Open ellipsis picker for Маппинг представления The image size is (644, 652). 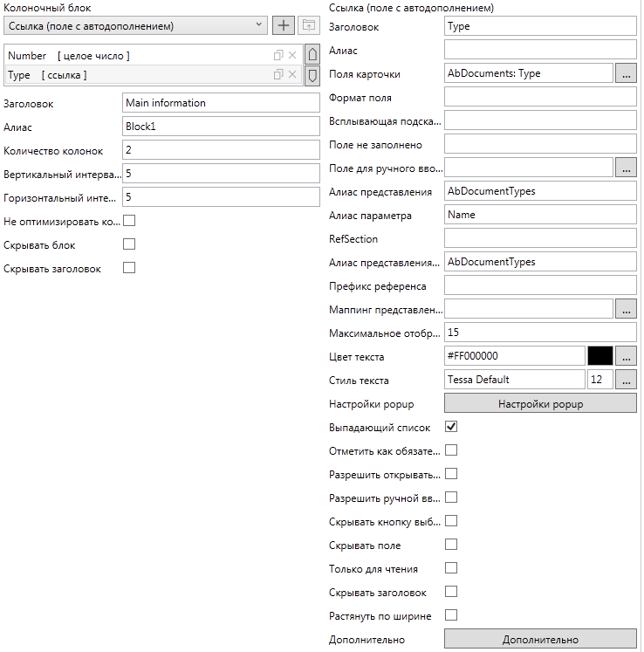coord(626,308)
